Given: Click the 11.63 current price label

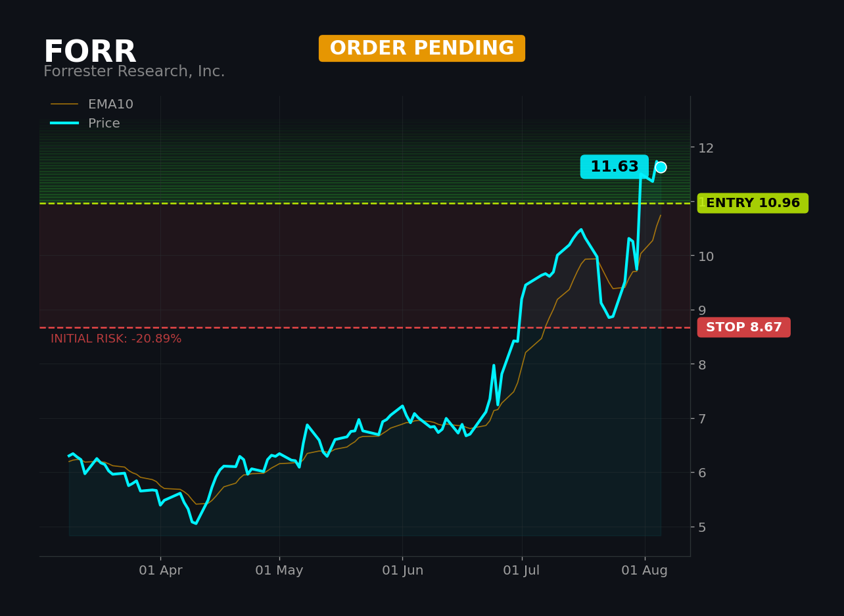Looking at the screenshot, I should [x=614, y=167].
